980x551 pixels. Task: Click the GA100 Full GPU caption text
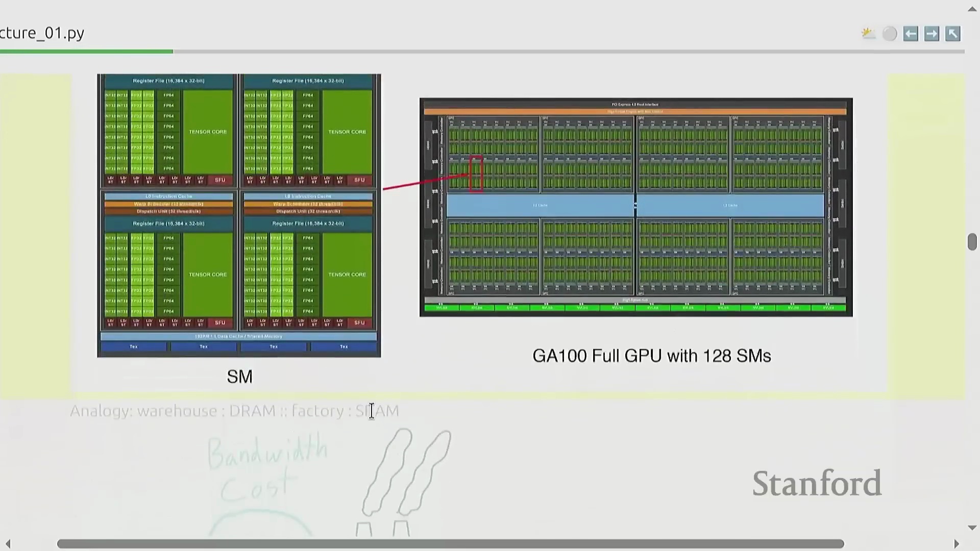(651, 356)
